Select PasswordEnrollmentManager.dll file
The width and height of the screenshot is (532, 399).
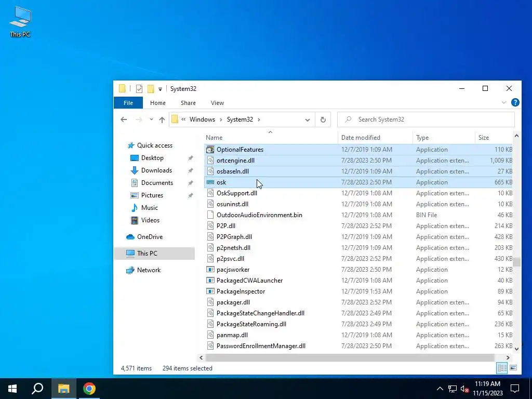point(261,345)
